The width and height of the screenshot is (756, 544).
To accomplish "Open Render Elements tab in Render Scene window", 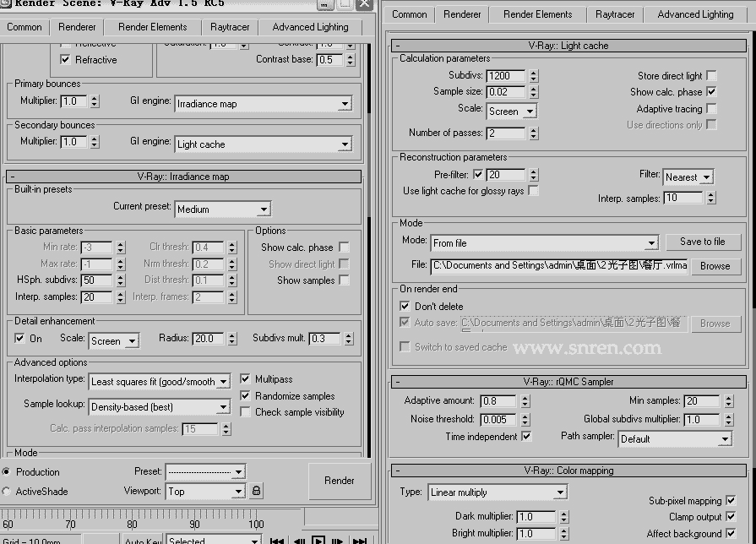I will point(152,27).
